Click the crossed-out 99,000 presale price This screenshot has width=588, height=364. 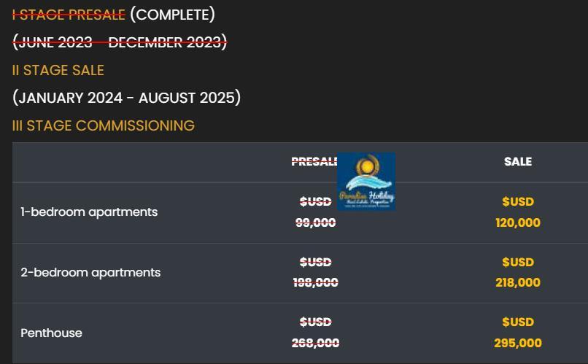315,223
